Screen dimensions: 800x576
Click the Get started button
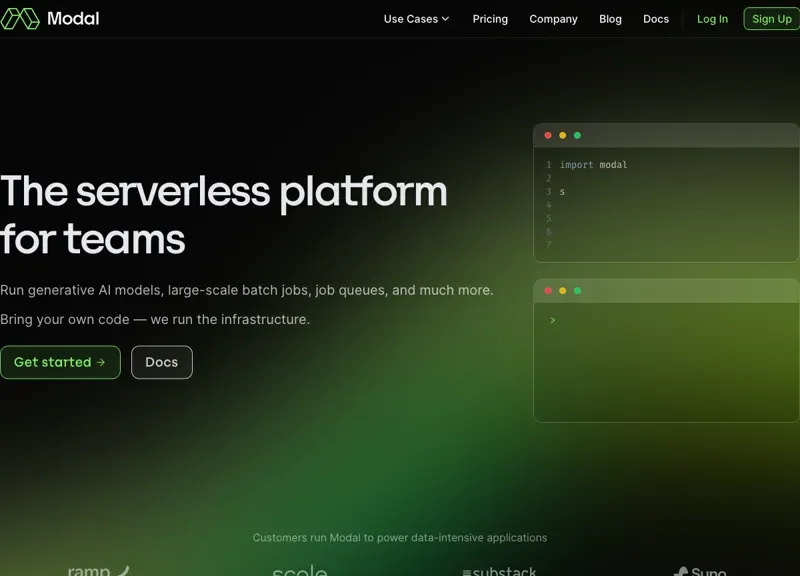click(60, 362)
